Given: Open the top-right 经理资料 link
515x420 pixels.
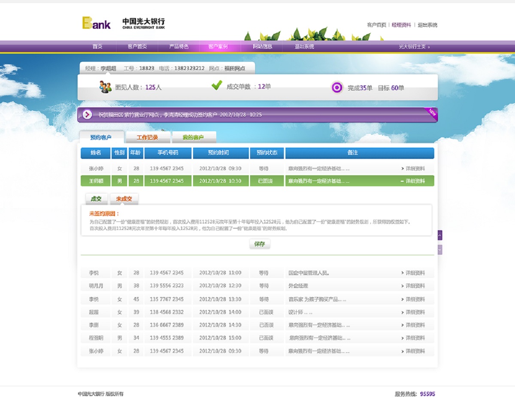Looking at the screenshot, I should (x=401, y=25).
